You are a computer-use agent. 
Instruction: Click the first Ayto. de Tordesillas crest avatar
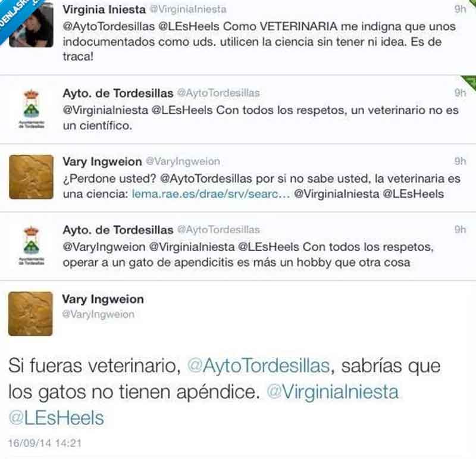coord(32,108)
